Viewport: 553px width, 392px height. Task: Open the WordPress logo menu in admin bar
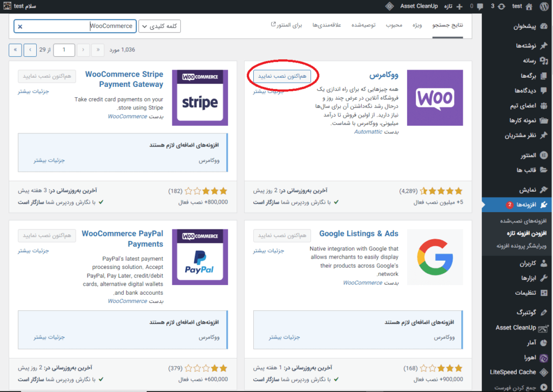tap(544, 6)
